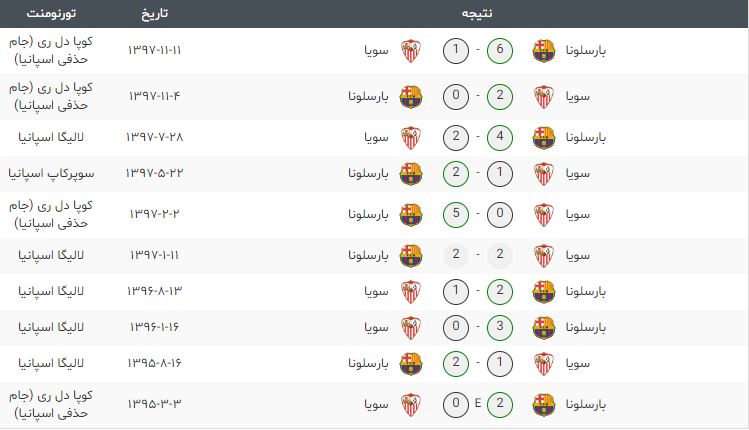Click the score 6 circle in first row
Image resolution: width=749 pixels, height=430 pixels.
[x=500, y=51]
